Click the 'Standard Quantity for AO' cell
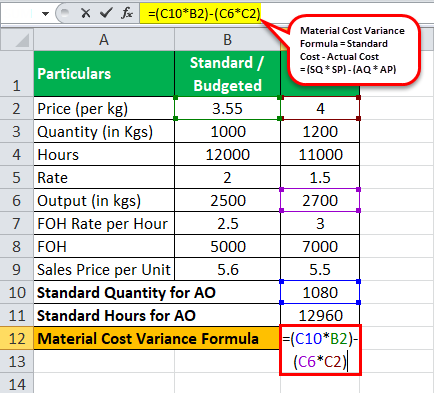 coord(157,293)
